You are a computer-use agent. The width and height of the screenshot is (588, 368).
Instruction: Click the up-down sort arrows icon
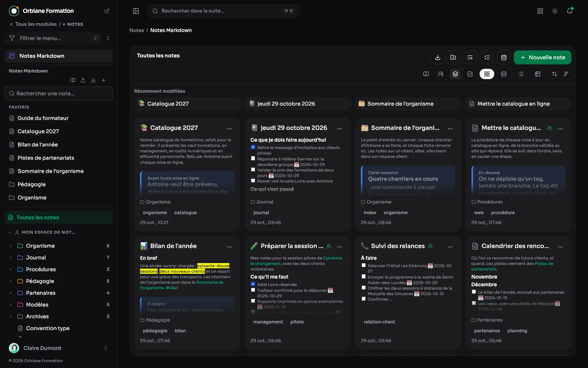click(x=555, y=74)
